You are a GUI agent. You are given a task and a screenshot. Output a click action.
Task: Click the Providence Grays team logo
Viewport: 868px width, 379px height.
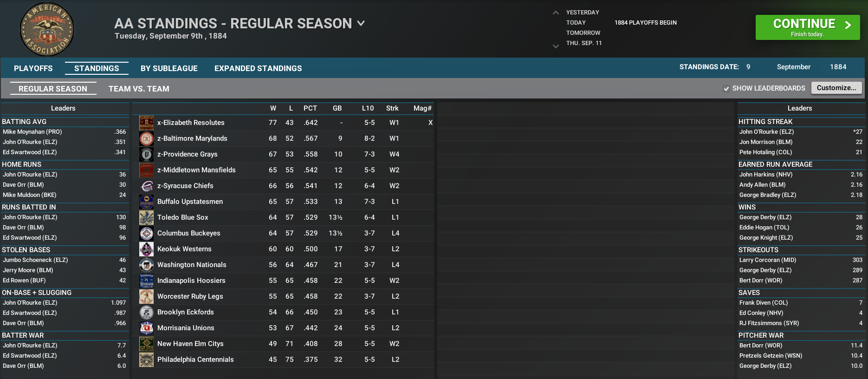click(x=147, y=154)
